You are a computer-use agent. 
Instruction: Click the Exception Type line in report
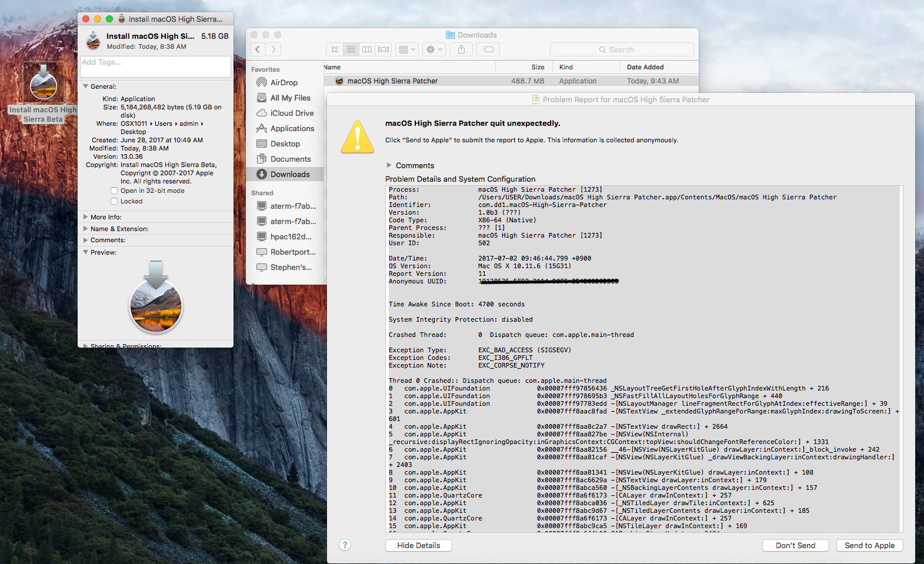tap(480, 350)
